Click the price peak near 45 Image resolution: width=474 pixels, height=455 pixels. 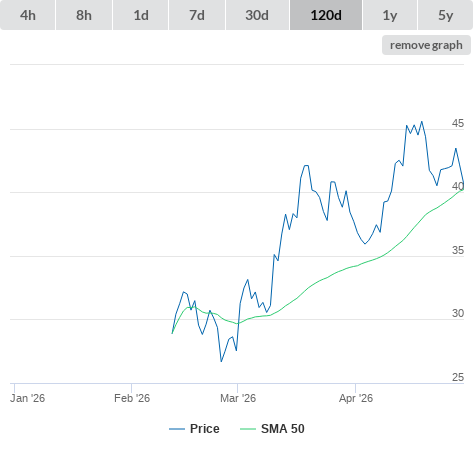point(422,122)
